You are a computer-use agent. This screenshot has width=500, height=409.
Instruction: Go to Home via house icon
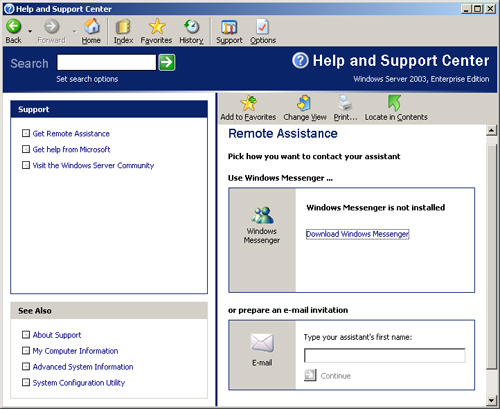[91, 26]
